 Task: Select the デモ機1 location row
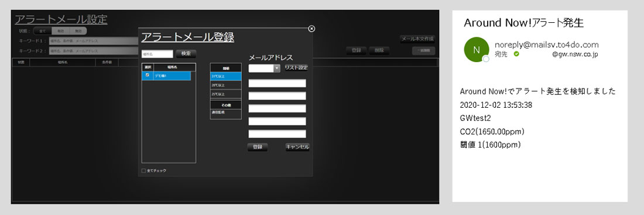tap(166, 76)
